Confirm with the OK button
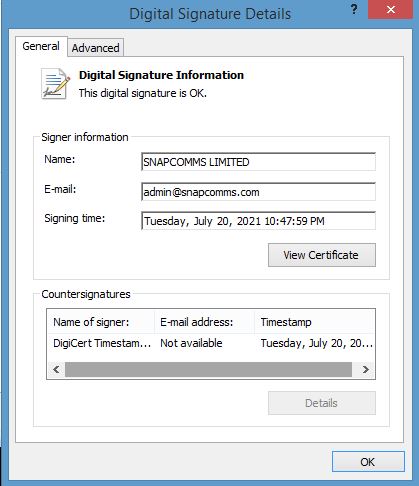Image resolution: width=419 pixels, height=486 pixels. [368, 462]
